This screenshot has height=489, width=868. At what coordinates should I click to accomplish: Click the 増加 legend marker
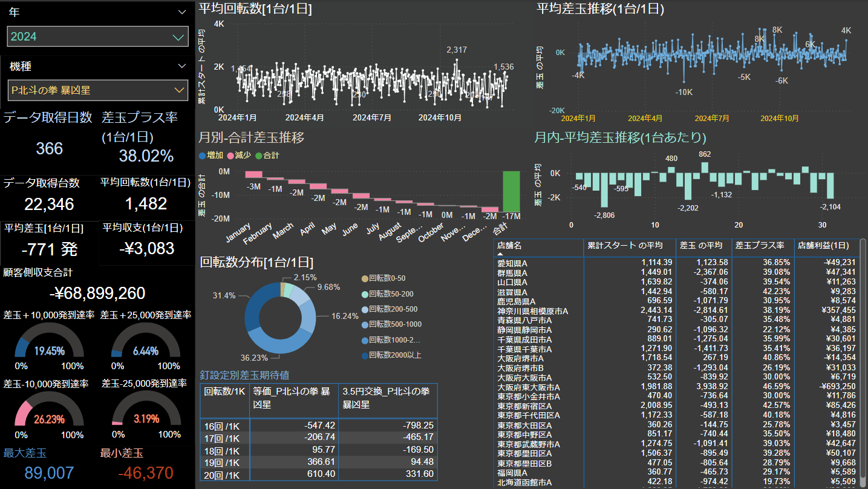coord(203,156)
